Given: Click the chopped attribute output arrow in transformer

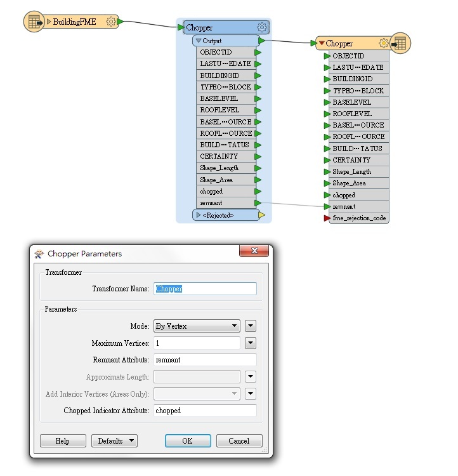Looking at the screenshot, I should click(x=258, y=192).
